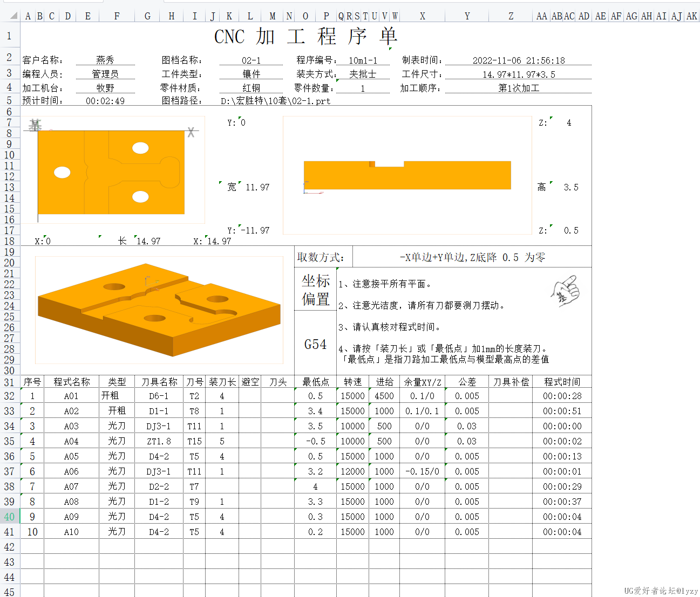Image resolution: width=700 pixels, height=597 pixels.
Task: Click tool name cell 'ZT1.8'
Action: point(159,441)
